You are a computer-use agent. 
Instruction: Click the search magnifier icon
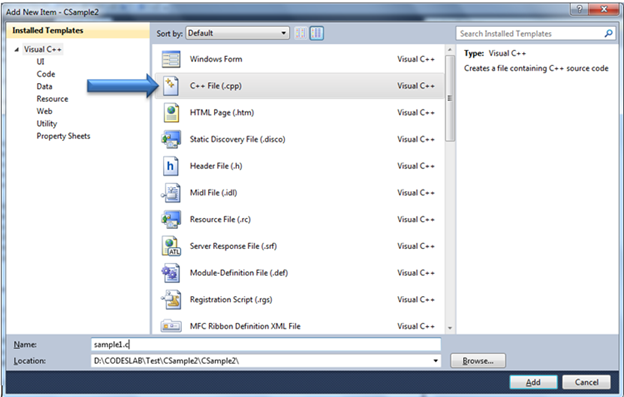(x=608, y=33)
